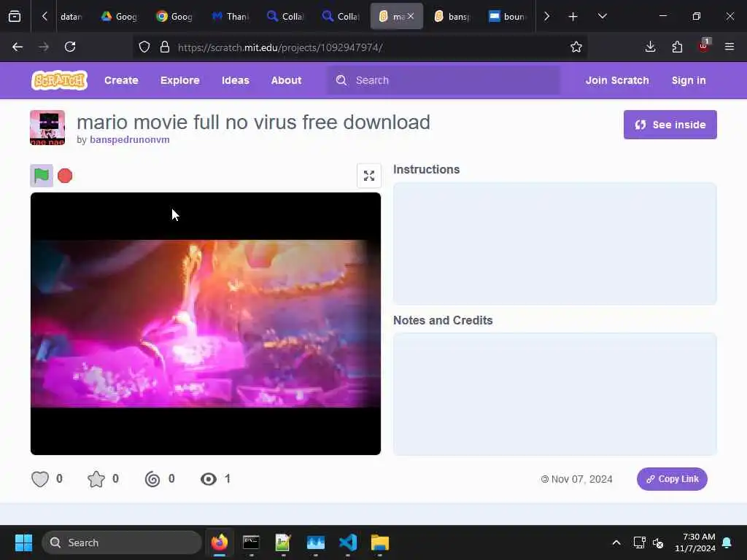The width and height of the screenshot is (747, 560).
Task: Open the Visual Studio Code taskbar icon
Action: [348, 542]
